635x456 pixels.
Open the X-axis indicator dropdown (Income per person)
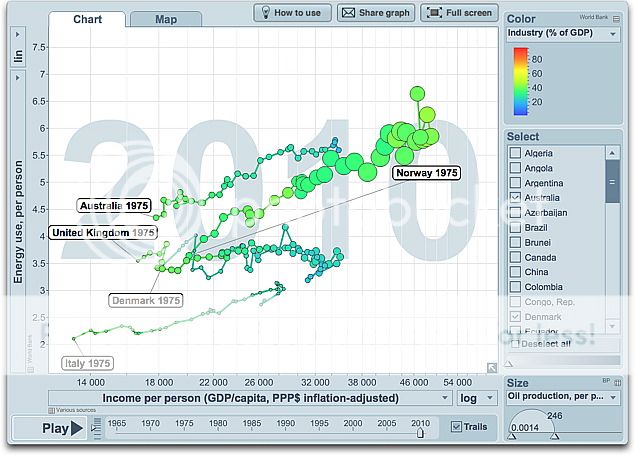tap(250, 398)
